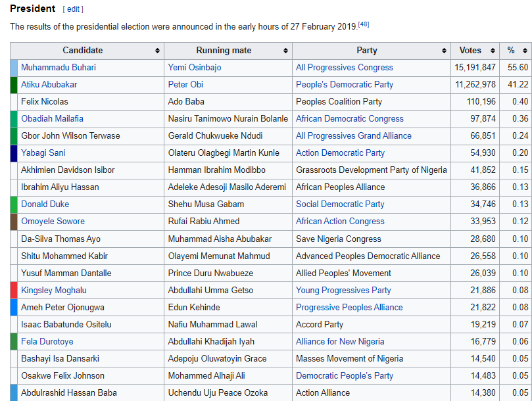Sort table by Running mate column arrows
The width and height of the screenshot is (532, 401).
pyautogui.click(x=285, y=51)
